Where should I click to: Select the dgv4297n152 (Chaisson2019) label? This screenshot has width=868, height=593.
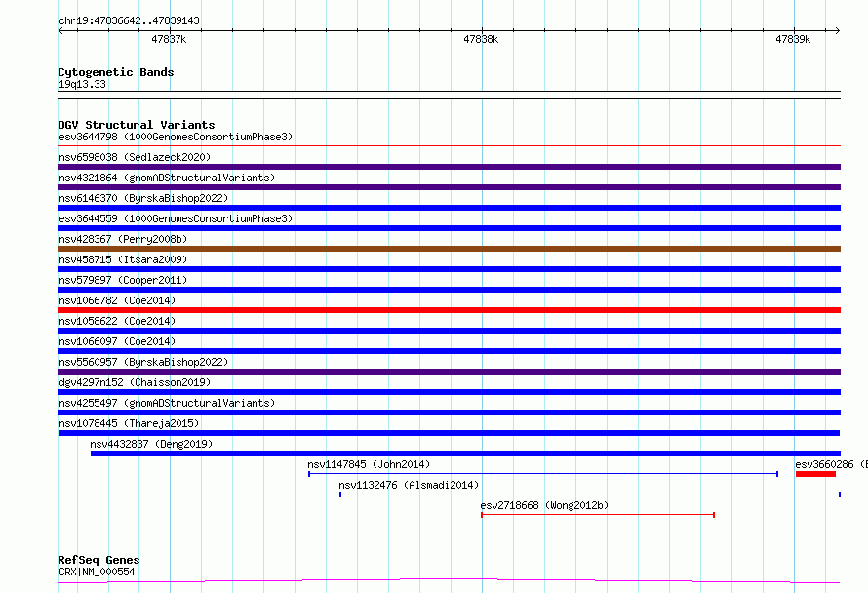pos(135,382)
